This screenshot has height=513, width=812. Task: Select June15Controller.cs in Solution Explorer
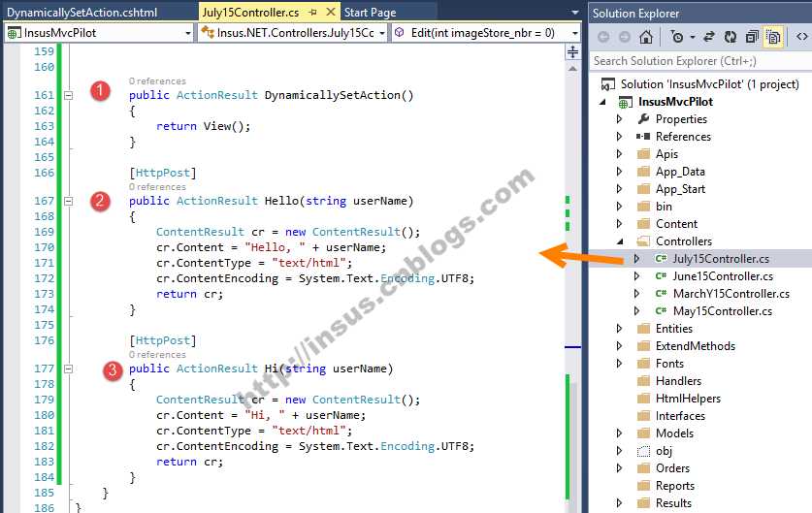(x=723, y=276)
